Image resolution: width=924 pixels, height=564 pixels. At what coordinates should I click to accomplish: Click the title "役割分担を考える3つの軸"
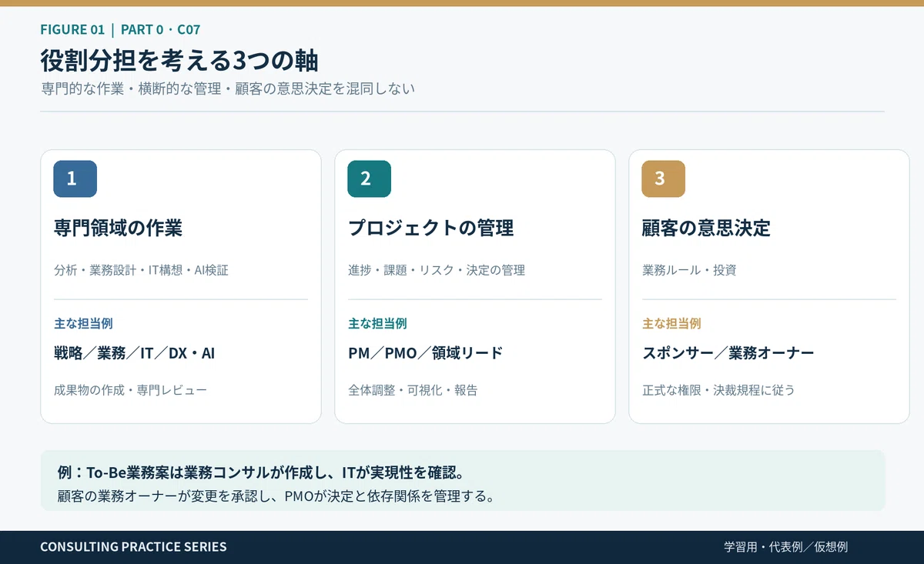click(179, 60)
